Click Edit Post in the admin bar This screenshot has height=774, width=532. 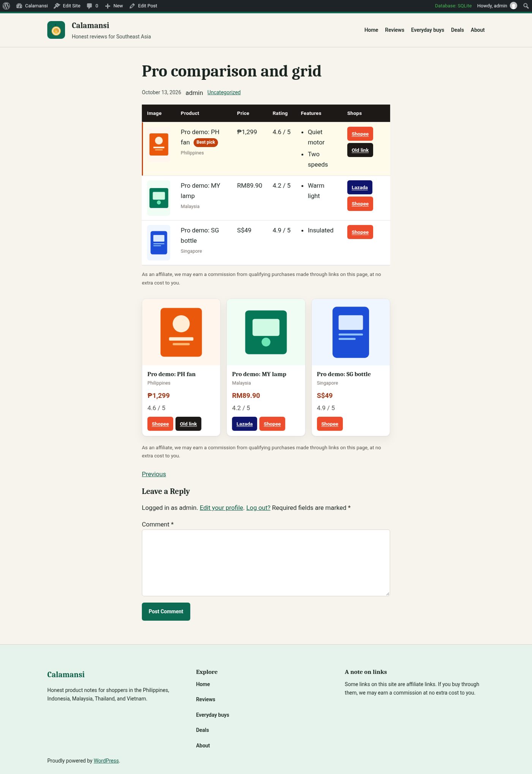coord(143,6)
